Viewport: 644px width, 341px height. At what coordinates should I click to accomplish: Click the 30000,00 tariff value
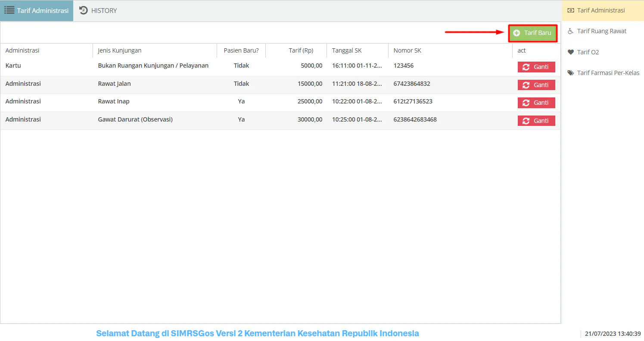coord(310,119)
